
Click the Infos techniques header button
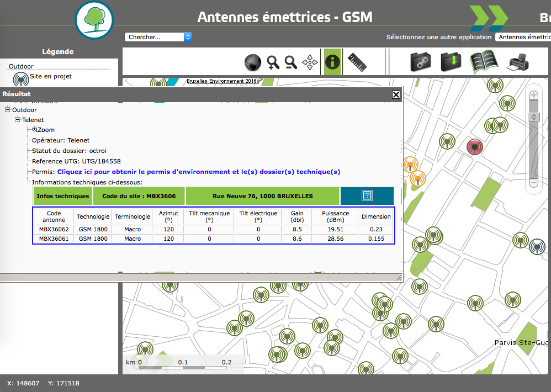coord(62,196)
